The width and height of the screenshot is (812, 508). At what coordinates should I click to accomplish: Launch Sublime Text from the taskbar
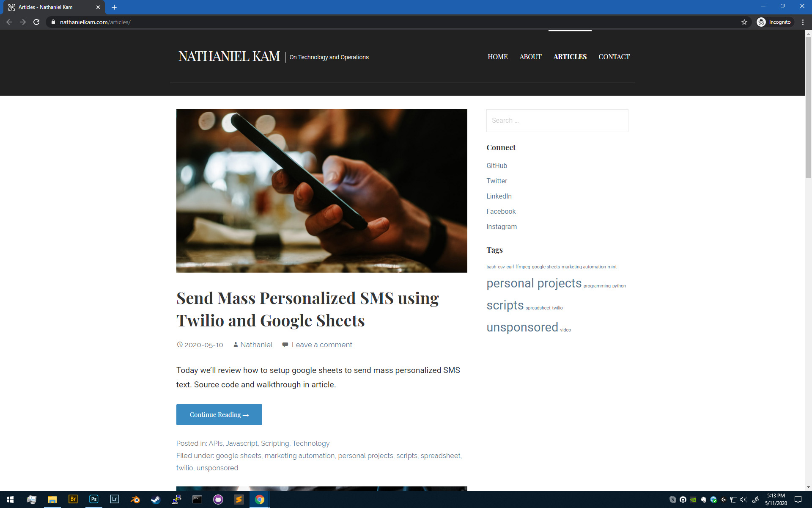coord(239,500)
